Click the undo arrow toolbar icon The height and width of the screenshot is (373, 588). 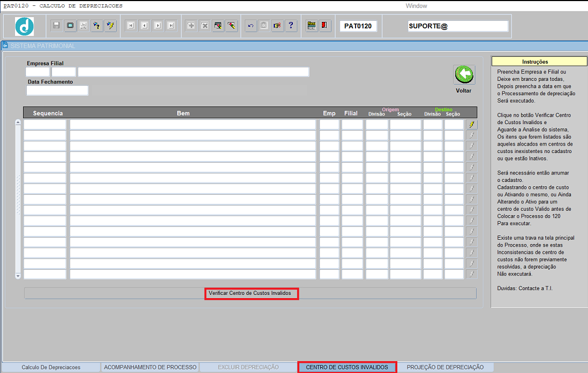click(x=251, y=26)
